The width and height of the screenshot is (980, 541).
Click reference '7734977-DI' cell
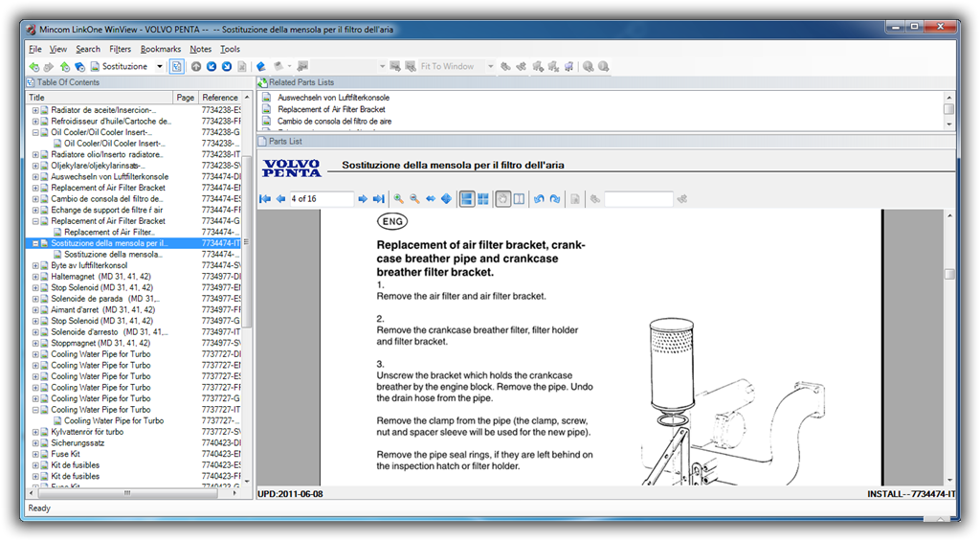coord(221,277)
